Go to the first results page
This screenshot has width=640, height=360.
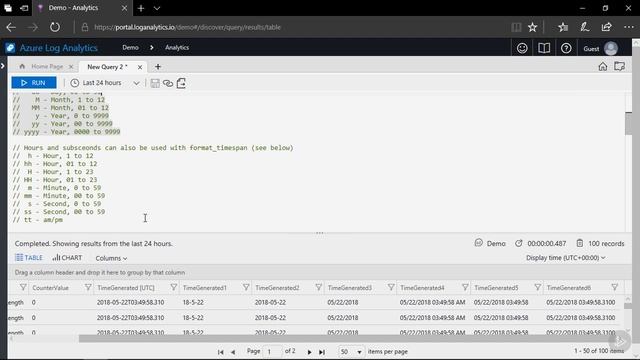[220, 352]
